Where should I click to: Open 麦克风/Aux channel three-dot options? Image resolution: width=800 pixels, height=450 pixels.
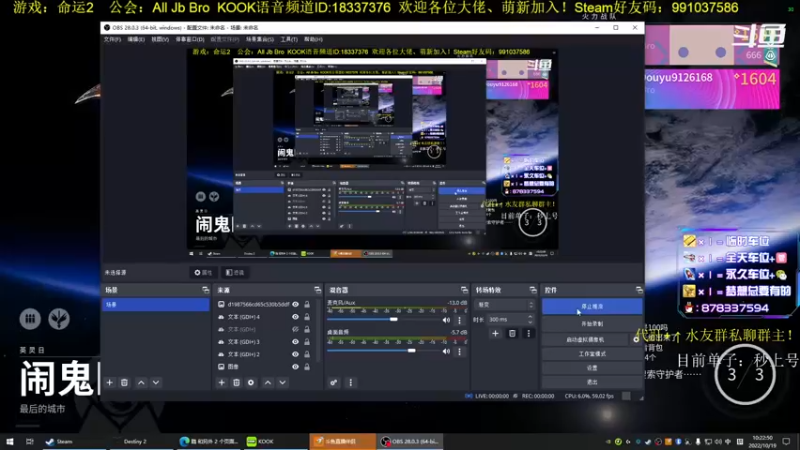point(460,320)
